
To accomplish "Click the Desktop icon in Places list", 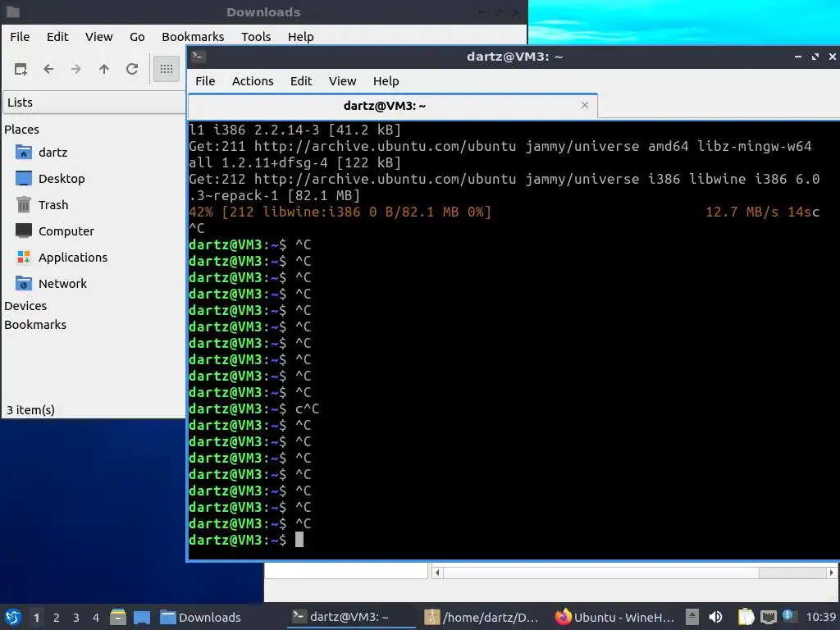I will click(x=24, y=178).
